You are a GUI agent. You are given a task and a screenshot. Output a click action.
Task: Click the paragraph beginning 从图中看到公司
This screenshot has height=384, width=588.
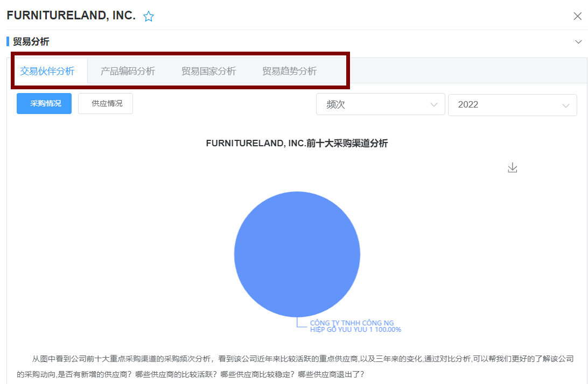(295, 366)
